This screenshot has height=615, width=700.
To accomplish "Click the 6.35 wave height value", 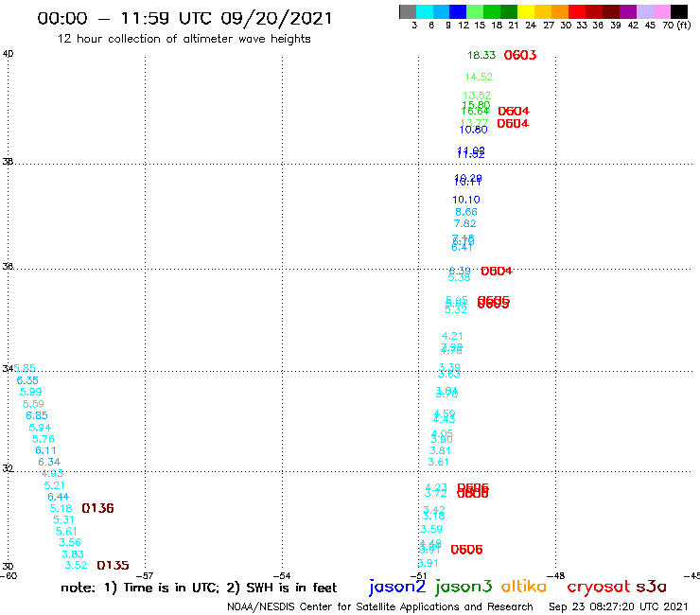I will pyautogui.click(x=27, y=380).
